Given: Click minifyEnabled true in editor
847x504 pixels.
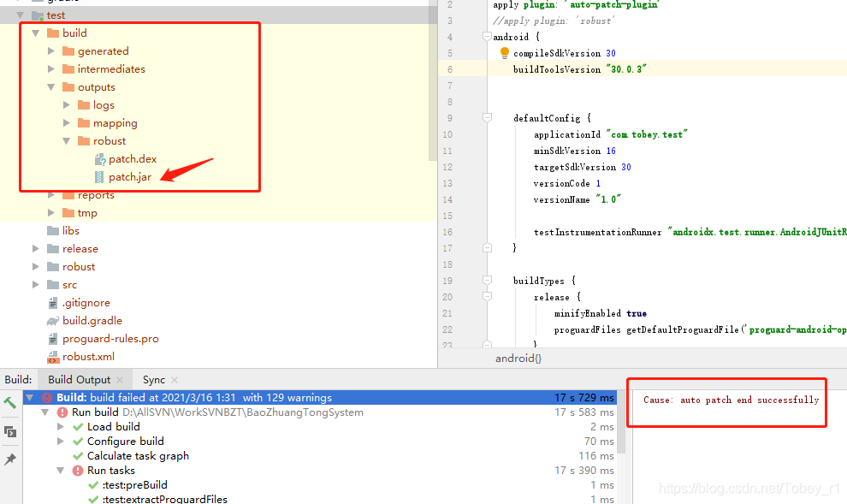Looking at the screenshot, I should click(600, 313).
